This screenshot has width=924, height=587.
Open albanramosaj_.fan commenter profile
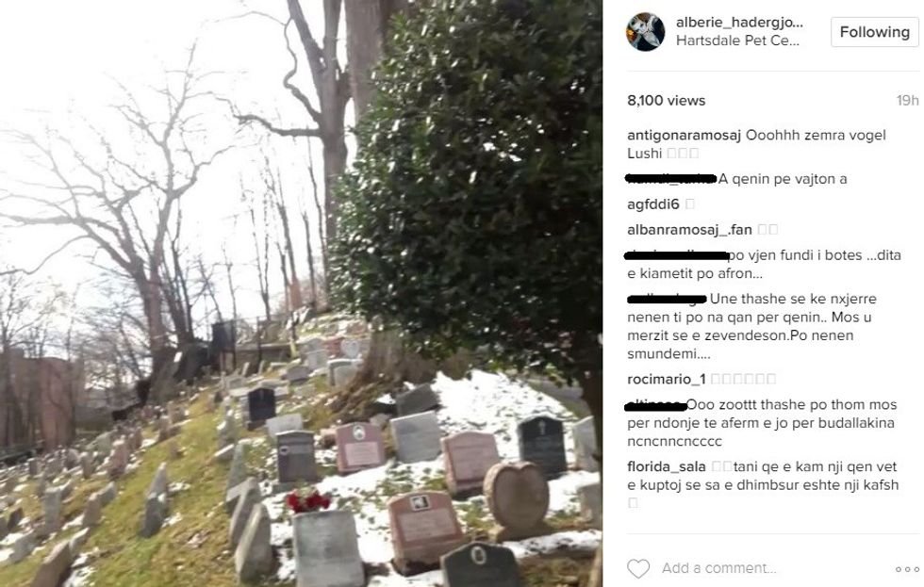[689, 230]
